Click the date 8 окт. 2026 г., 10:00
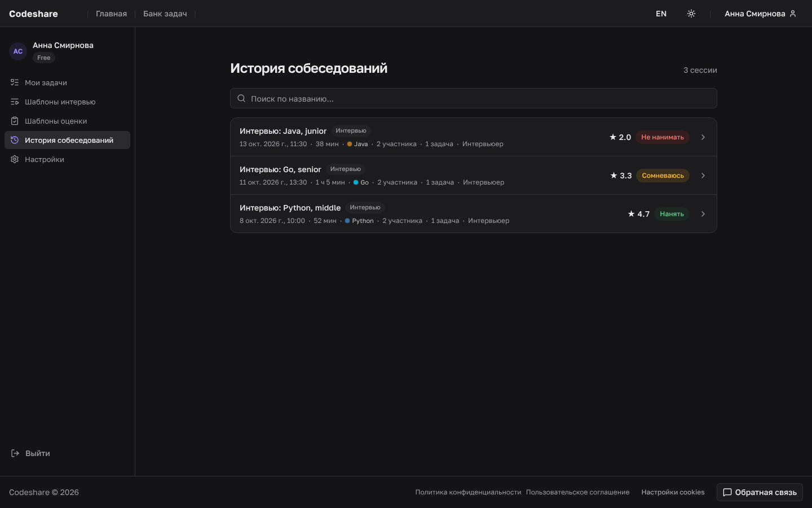This screenshot has width=812, height=508. (x=272, y=221)
